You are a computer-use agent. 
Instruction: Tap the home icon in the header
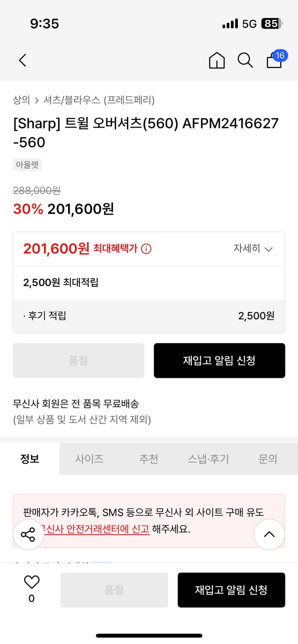[x=217, y=61]
